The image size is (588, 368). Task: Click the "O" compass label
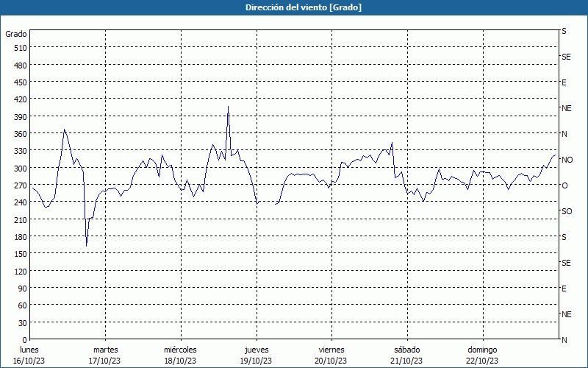[x=564, y=185]
